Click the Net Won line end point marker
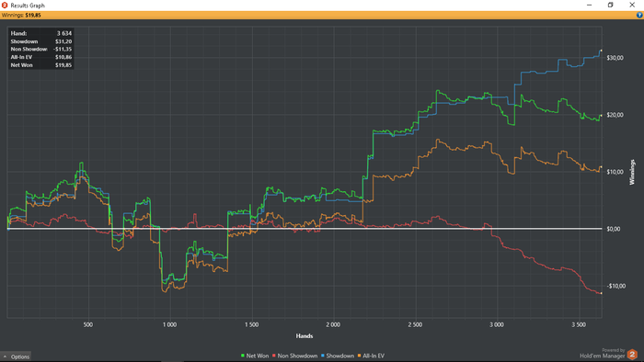644x362 pixels. click(x=602, y=116)
